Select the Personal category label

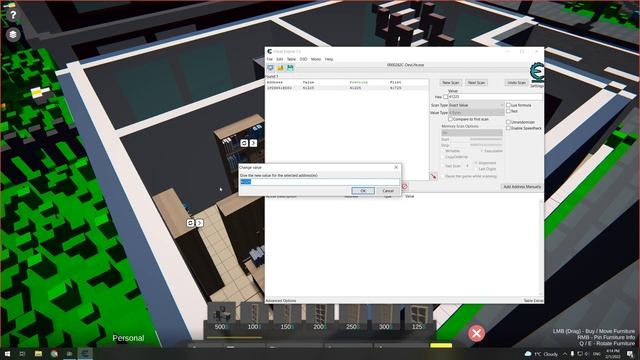(128, 338)
